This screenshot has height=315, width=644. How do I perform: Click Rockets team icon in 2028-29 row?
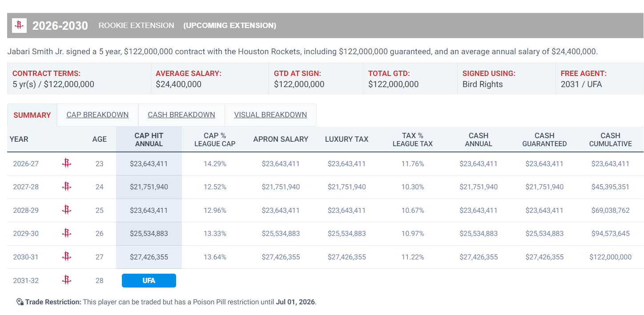pyautogui.click(x=66, y=210)
